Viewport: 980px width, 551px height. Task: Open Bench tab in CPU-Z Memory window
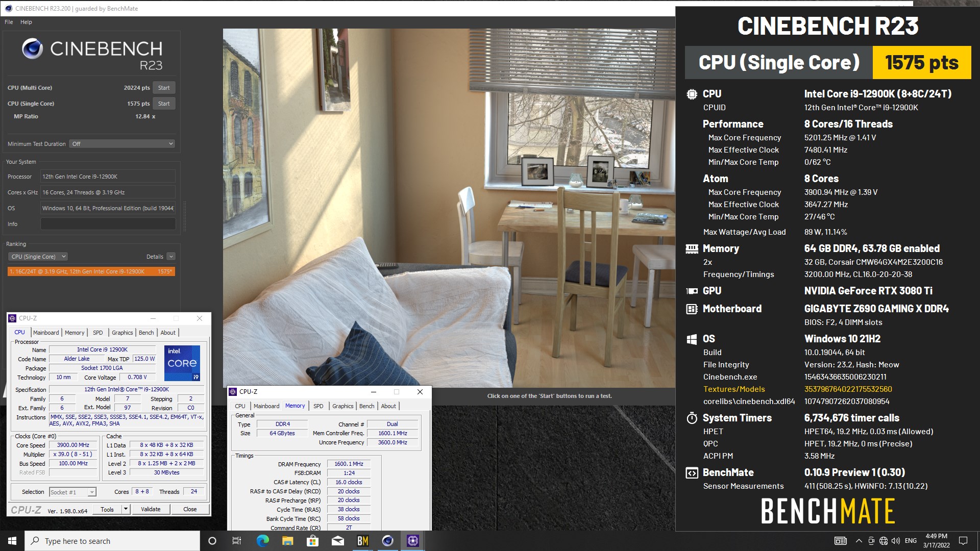click(367, 406)
